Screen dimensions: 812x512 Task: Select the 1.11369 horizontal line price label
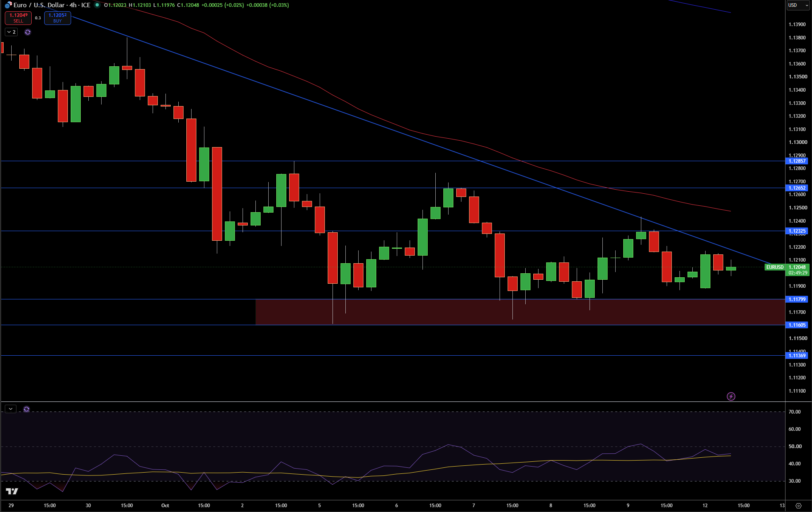tap(797, 356)
